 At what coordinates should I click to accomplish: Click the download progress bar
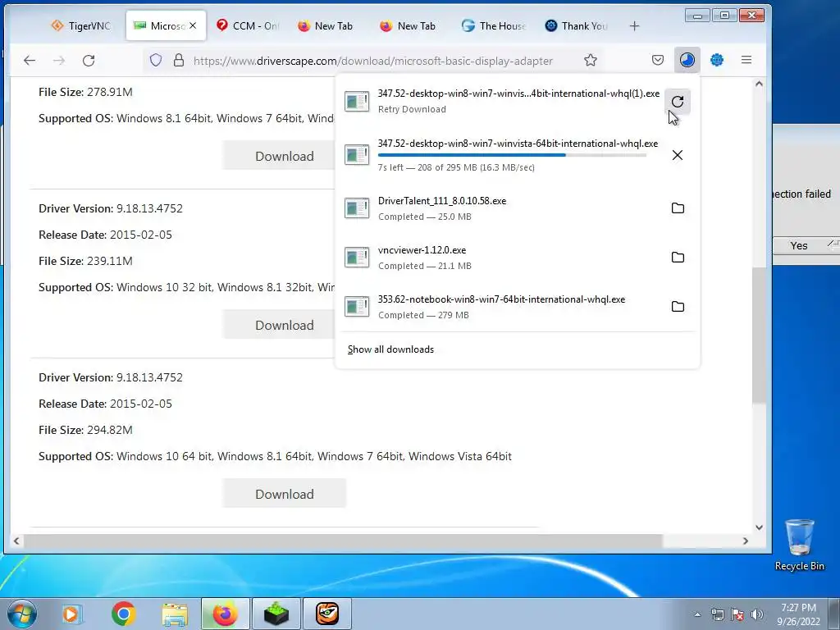[512, 155]
